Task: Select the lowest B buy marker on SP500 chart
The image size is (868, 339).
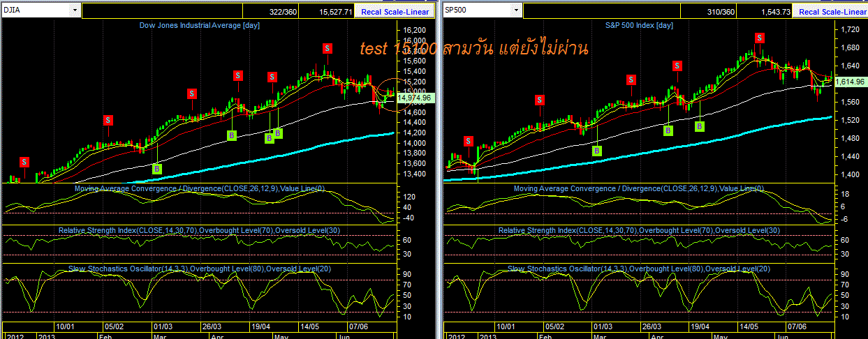Action: [597, 150]
